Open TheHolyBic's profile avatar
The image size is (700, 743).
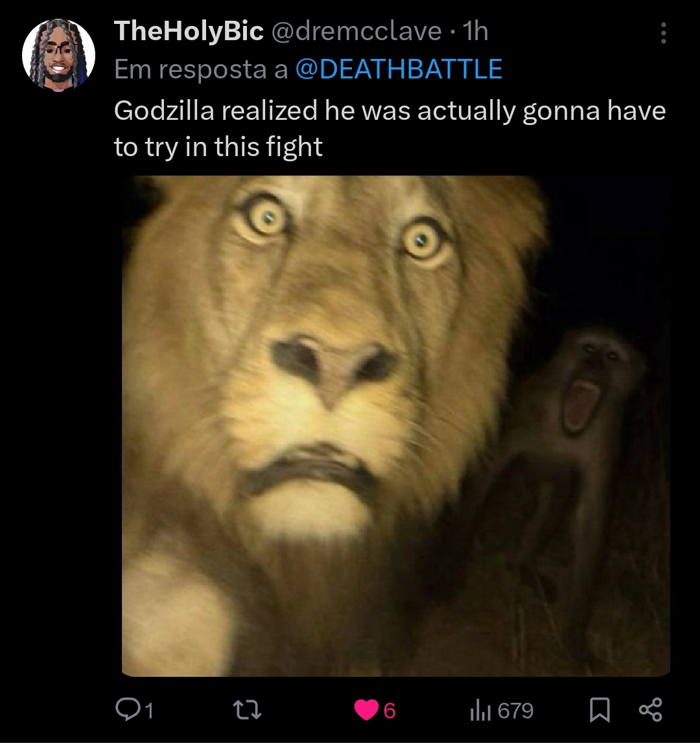pos(59,55)
